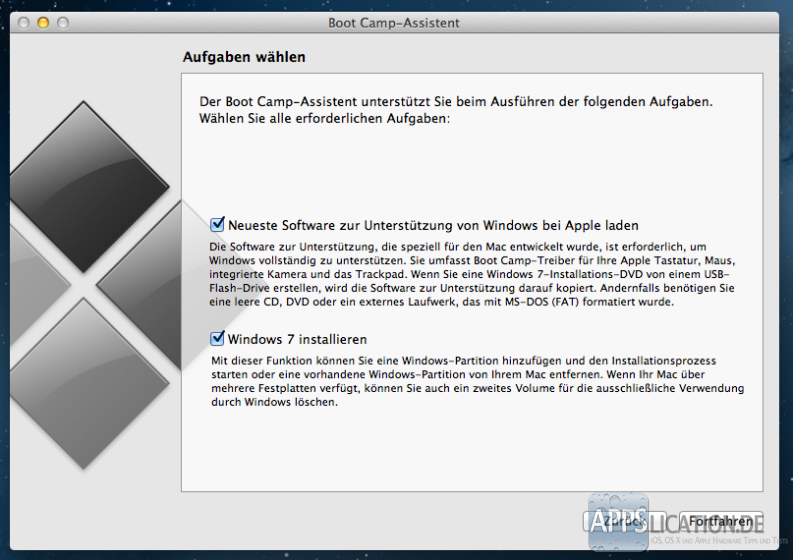The image size is (793, 560).
Task: Close the Boot Camp-Assistent window
Action: coord(23,23)
